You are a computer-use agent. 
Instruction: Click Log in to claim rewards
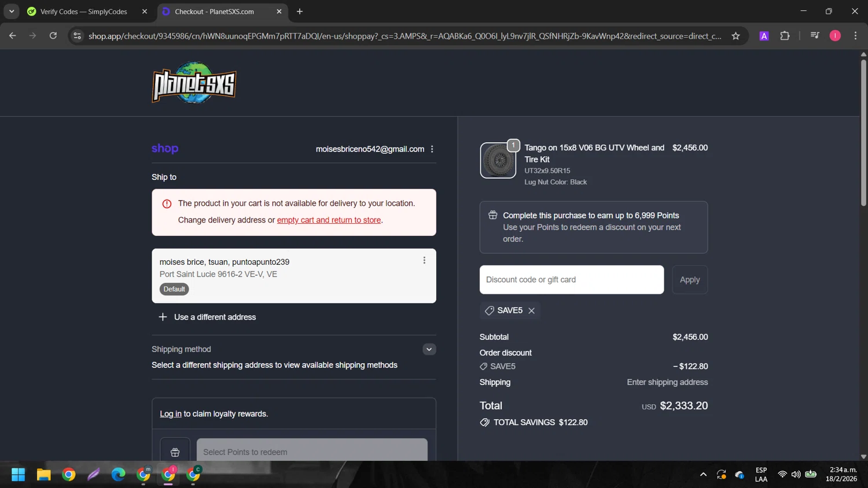[x=171, y=414]
